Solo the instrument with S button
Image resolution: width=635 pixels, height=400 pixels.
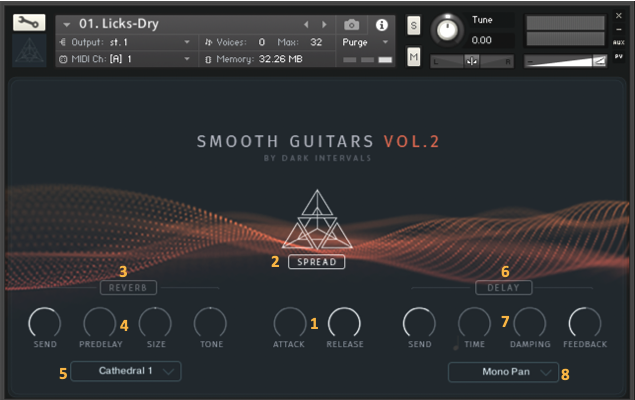(x=413, y=26)
